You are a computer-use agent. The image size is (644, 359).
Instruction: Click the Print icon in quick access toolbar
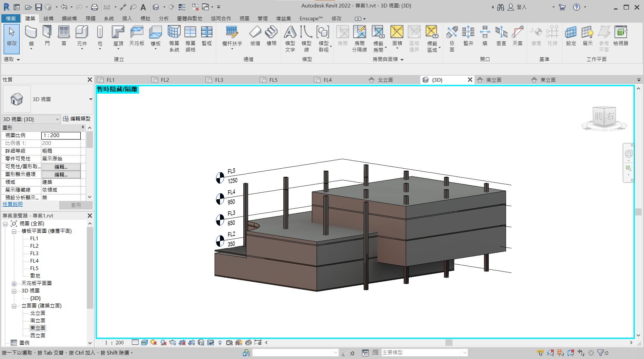coord(95,7)
